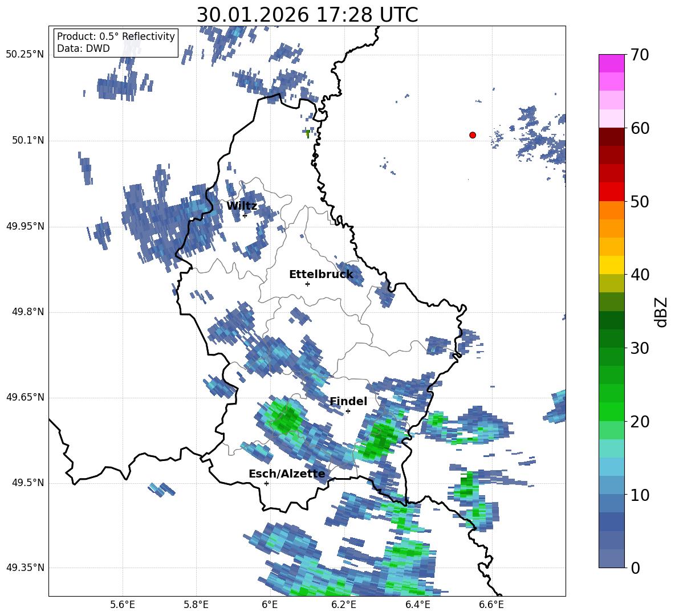Click the yellow colorbar swatch just above 40
Screen dimensions: 675x616
click(611, 265)
